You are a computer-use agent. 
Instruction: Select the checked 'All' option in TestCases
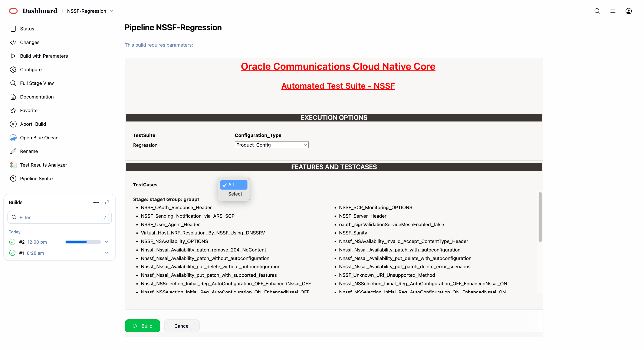click(x=233, y=185)
